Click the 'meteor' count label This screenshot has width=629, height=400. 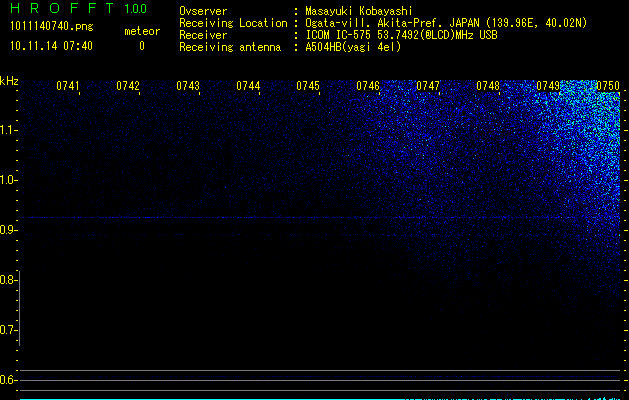(x=142, y=31)
